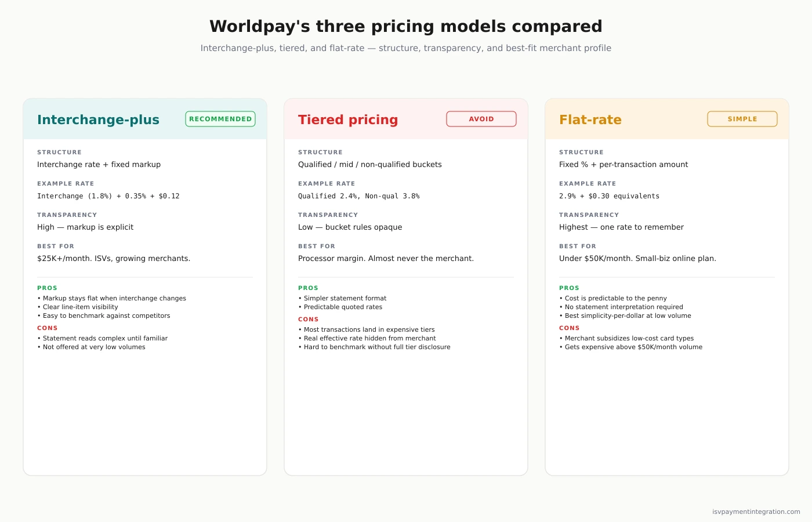Click 'Low — bucket rules opaque' text
Screen dimensions: 812x522
350,227
